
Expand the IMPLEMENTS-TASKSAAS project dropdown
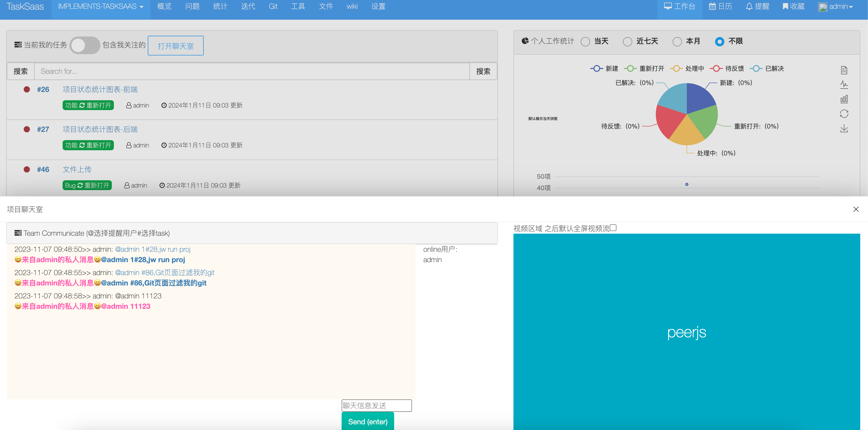click(101, 6)
